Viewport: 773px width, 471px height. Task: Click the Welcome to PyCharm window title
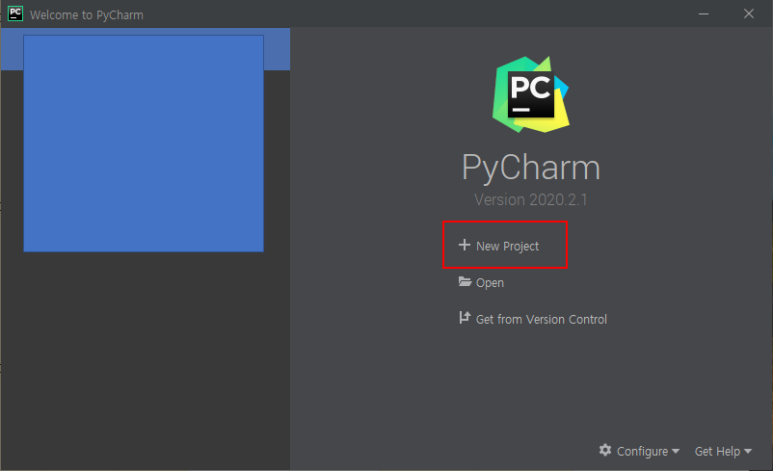click(87, 15)
